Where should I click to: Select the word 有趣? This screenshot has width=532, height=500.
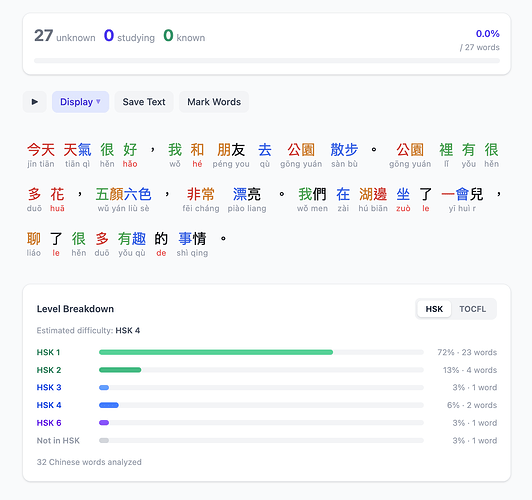(x=132, y=244)
